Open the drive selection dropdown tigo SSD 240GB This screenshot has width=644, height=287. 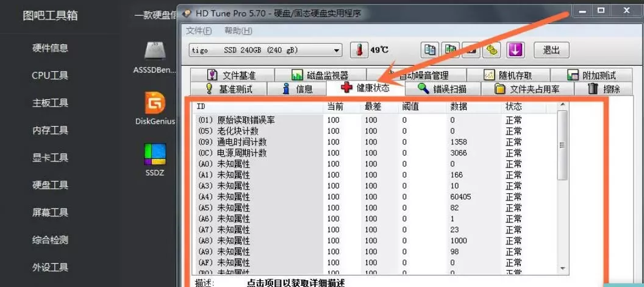(265, 51)
